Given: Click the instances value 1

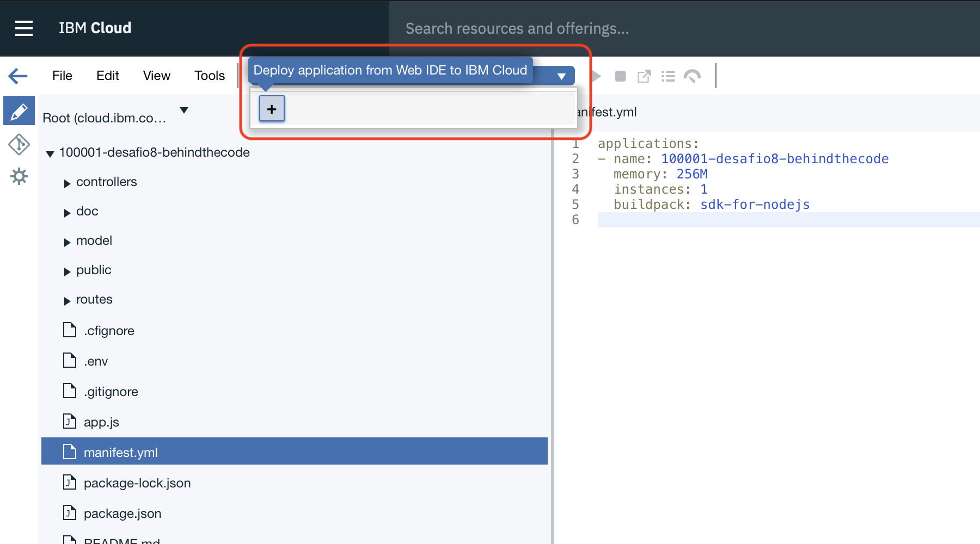Looking at the screenshot, I should [704, 189].
